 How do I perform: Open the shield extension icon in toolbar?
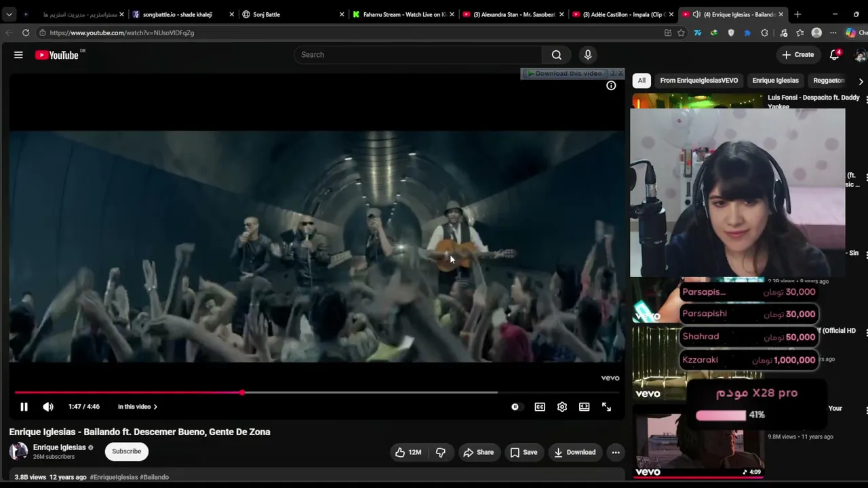730,33
